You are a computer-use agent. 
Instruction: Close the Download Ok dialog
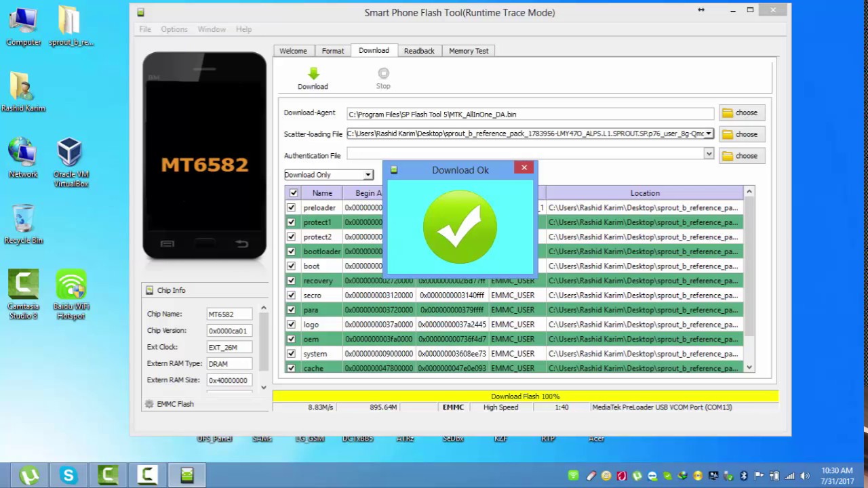[524, 167]
